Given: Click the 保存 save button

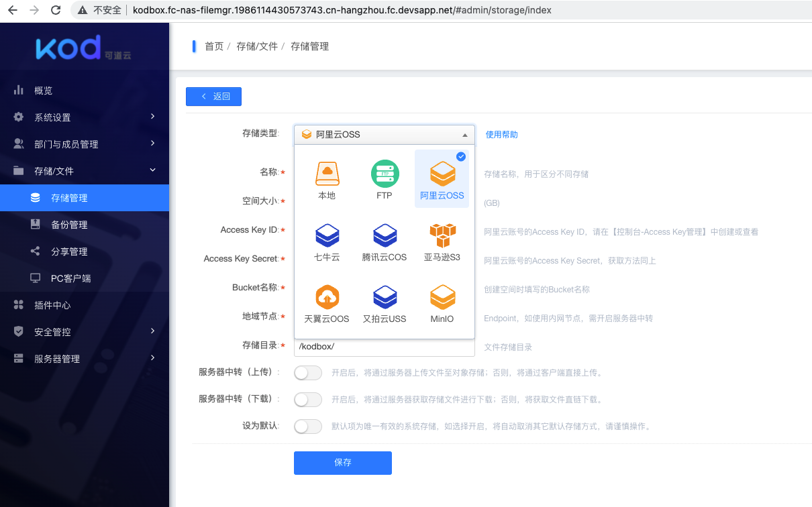Looking at the screenshot, I should (342, 463).
